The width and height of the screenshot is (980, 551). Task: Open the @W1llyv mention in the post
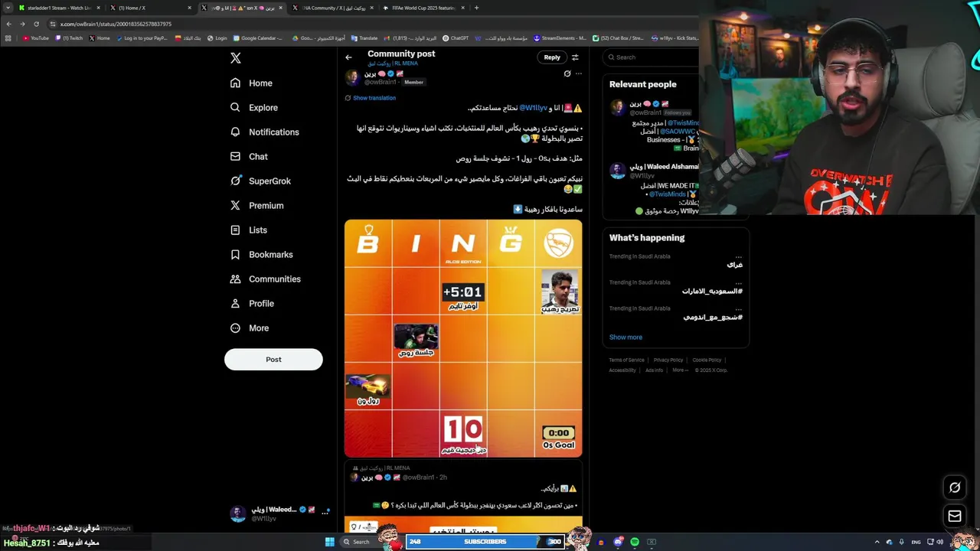point(533,108)
